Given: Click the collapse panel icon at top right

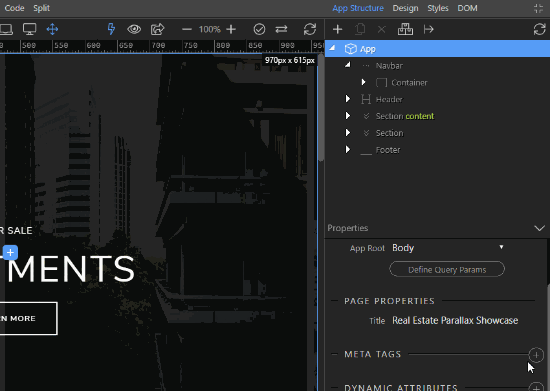Looking at the screenshot, I should pyautogui.click(x=538, y=8).
